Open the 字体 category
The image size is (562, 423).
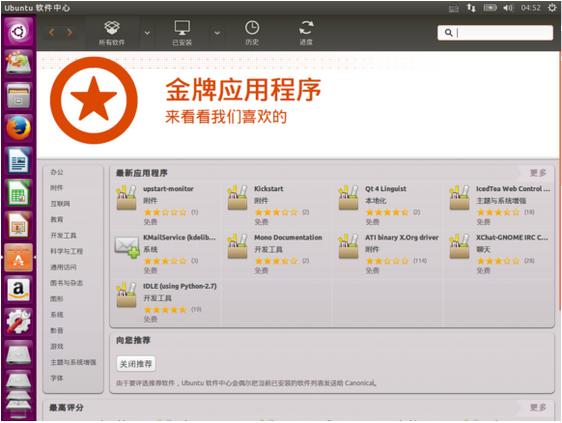[x=57, y=378]
